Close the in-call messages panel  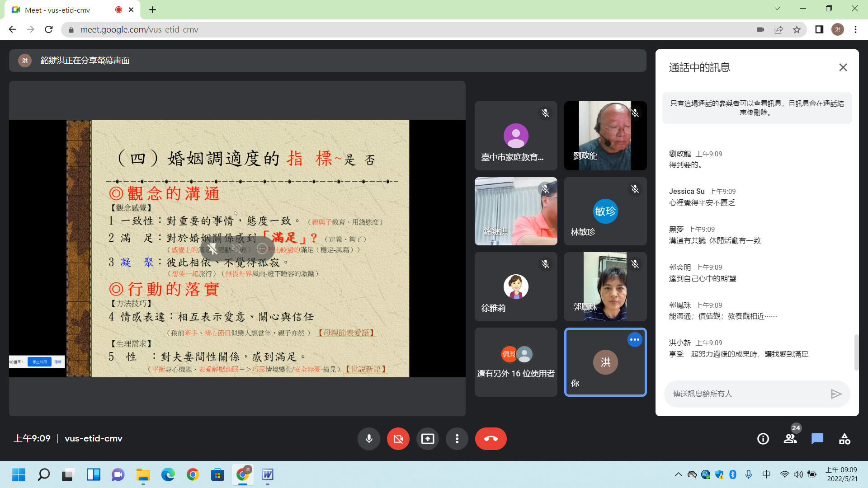pos(843,67)
